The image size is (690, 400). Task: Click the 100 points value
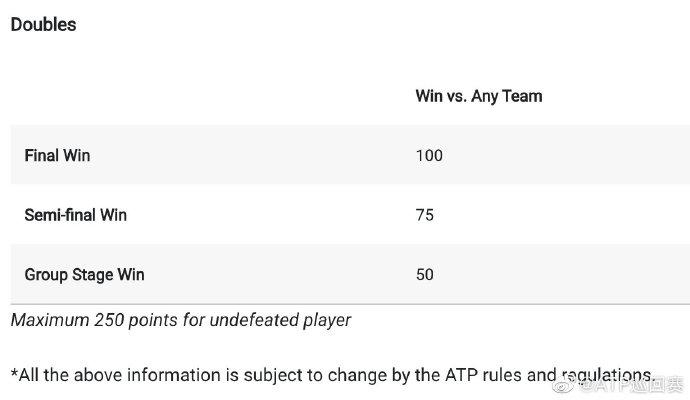click(x=429, y=155)
